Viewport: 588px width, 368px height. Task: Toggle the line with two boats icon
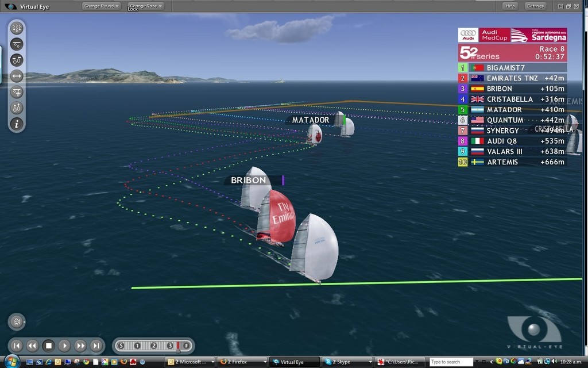pos(17,44)
